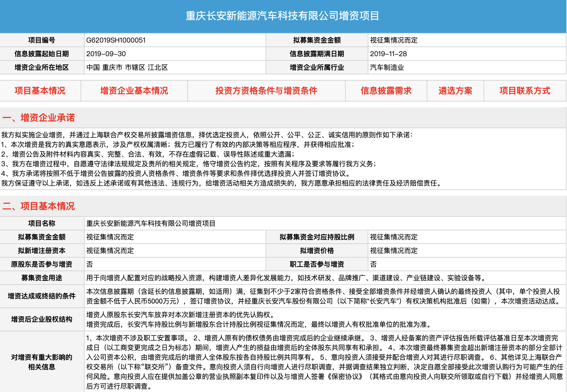The image size is (567, 392).
Task: Click industry value 汽车制造业
Action: point(387,68)
